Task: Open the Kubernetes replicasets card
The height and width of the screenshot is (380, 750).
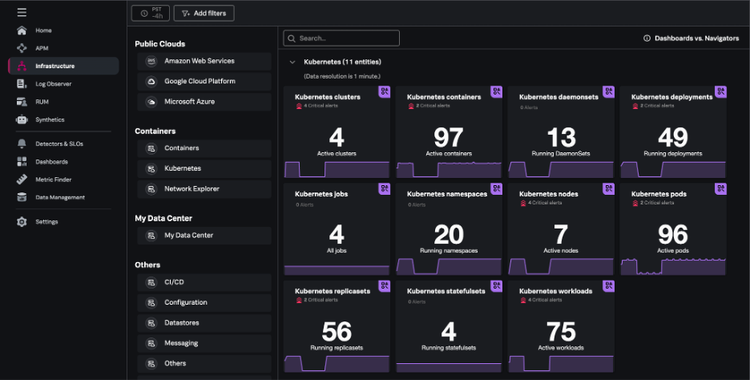Action: 337,326
